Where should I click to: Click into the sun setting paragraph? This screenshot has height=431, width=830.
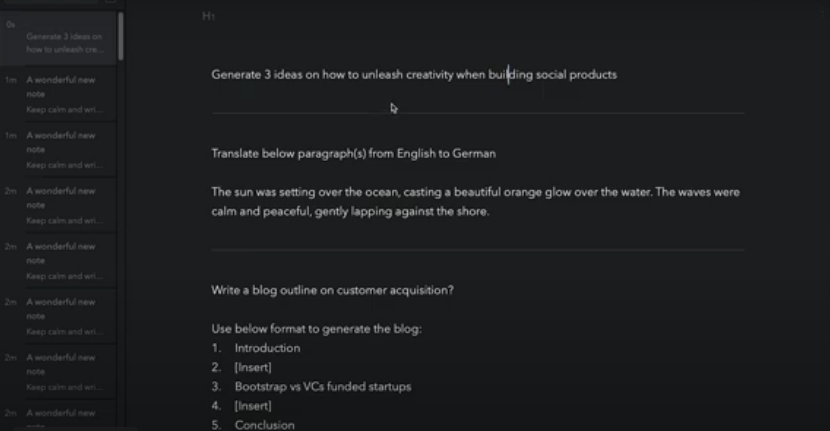coord(475,201)
